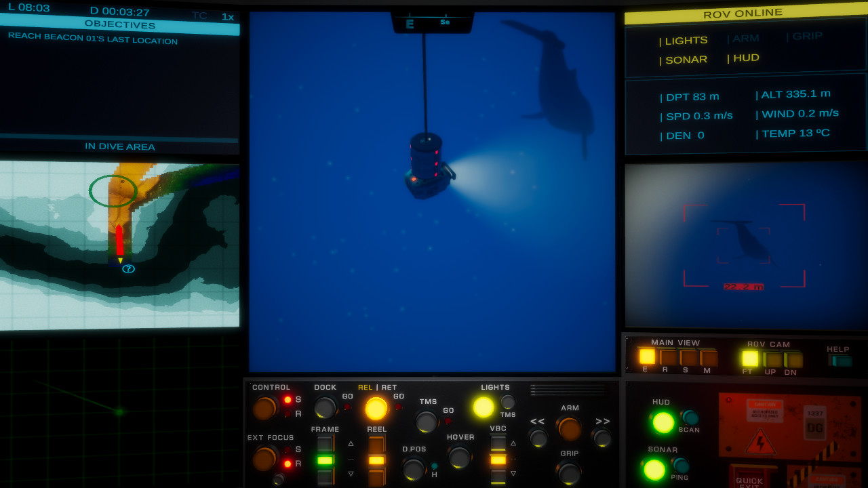Adjust the REEL slider

[x=376, y=460]
